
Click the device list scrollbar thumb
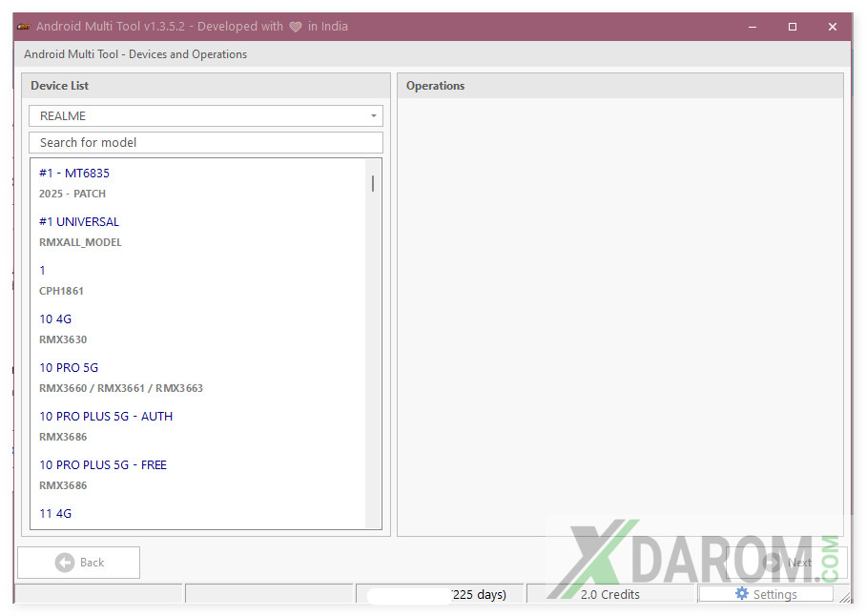[x=372, y=183]
